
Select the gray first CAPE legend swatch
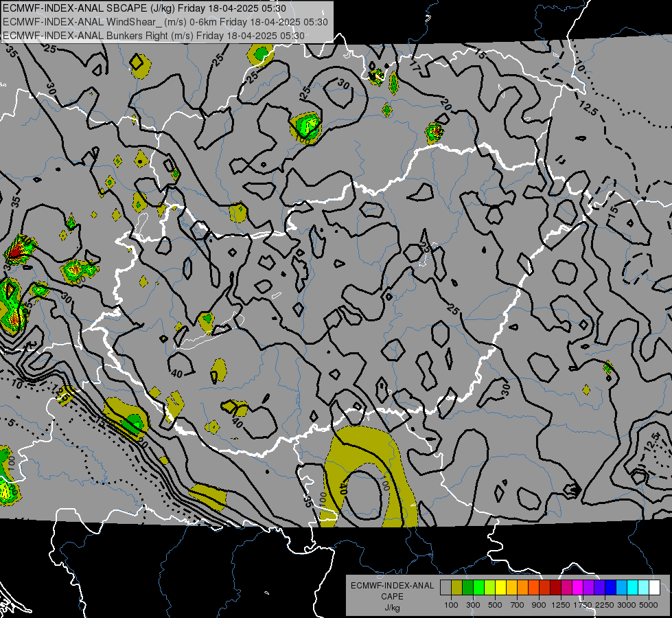click(x=445, y=588)
